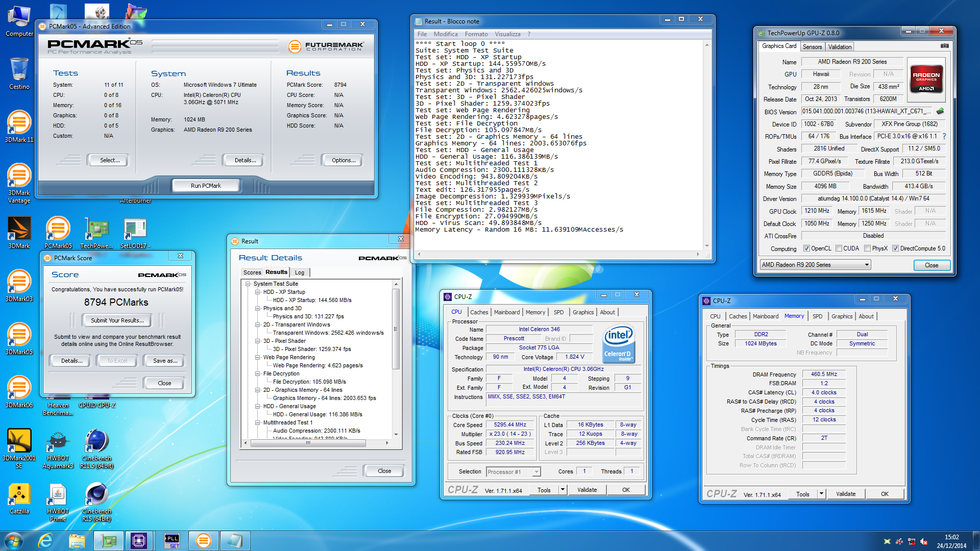The height and width of the screenshot is (551, 980).
Task: Launch the 3DMark 11 desktop shortcut
Action: [19, 126]
